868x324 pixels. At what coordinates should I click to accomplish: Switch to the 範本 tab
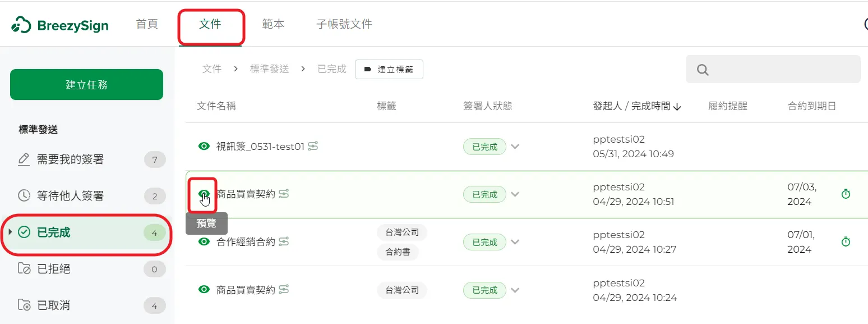[273, 24]
